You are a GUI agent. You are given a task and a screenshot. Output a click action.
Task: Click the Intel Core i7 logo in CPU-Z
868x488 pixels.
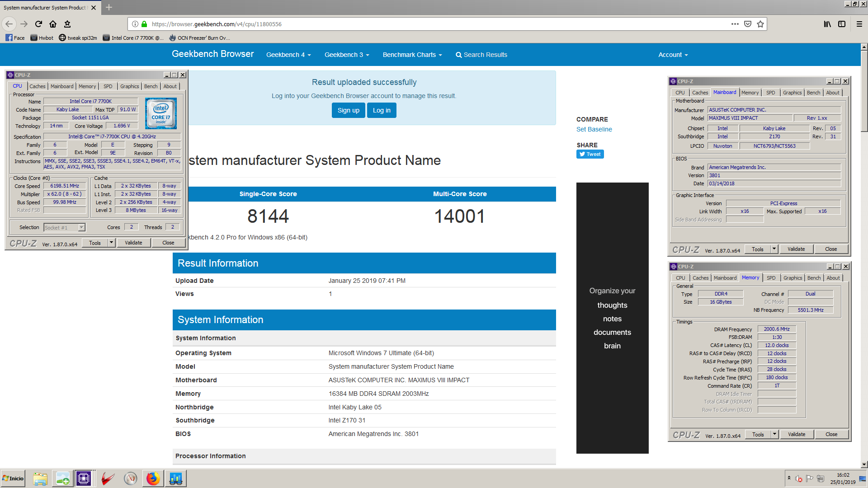tap(161, 113)
